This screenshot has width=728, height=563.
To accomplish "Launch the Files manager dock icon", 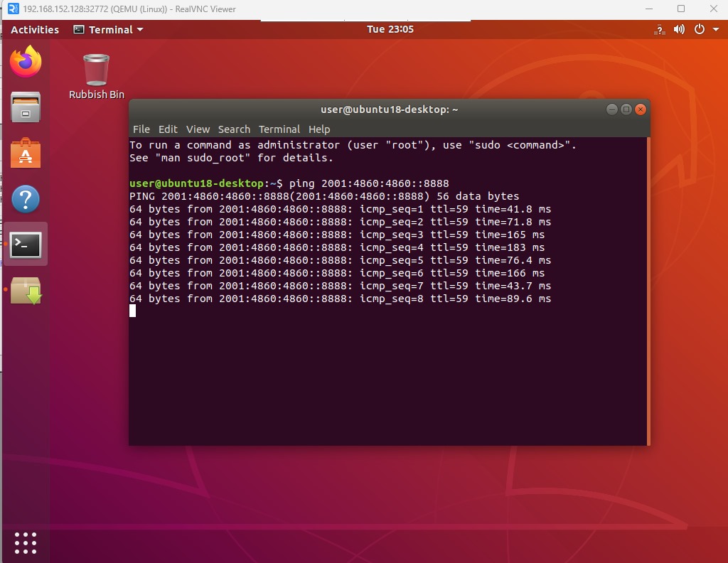I will (x=26, y=107).
